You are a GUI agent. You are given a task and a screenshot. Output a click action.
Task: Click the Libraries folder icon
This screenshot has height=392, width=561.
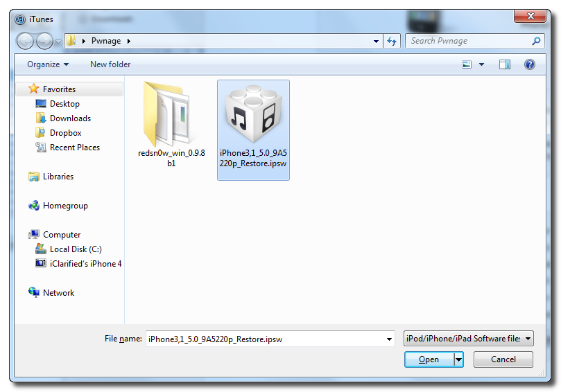click(x=34, y=177)
